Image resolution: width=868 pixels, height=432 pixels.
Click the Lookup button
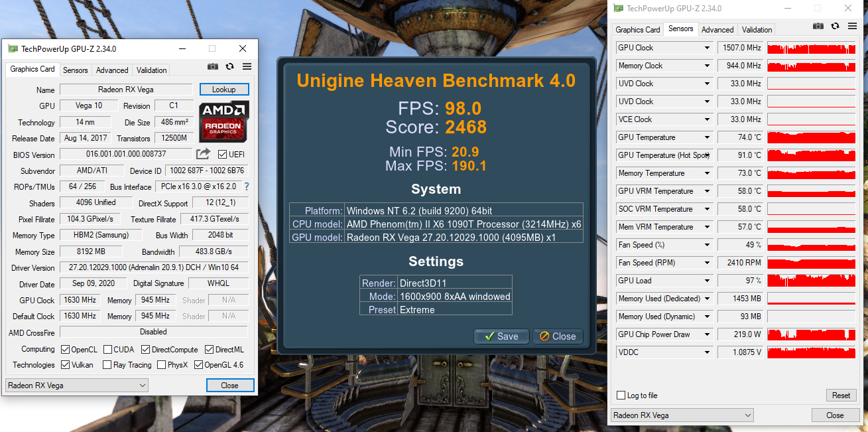pyautogui.click(x=224, y=89)
